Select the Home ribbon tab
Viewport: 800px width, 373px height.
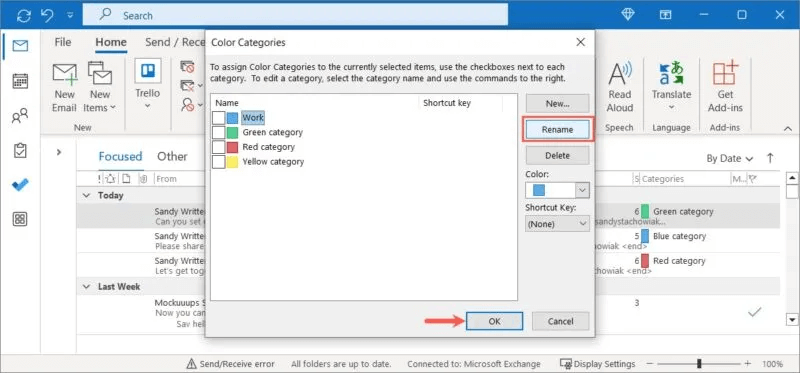click(111, 42)
